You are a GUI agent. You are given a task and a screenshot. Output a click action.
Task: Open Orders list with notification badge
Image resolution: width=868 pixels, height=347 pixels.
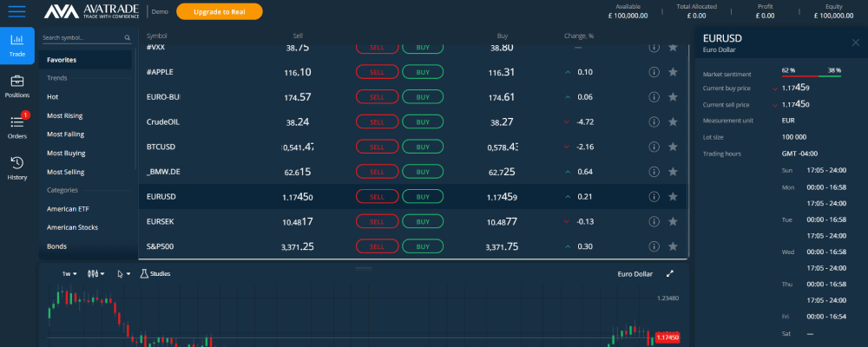(17, 126)
